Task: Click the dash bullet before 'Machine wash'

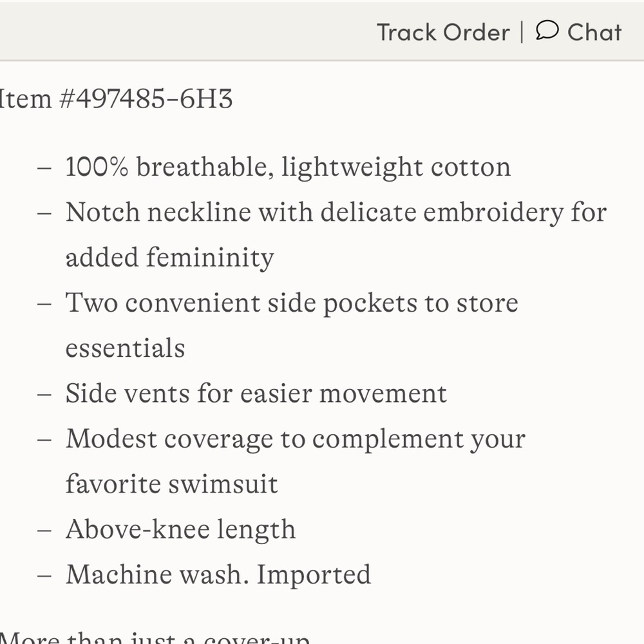Action: (x=44, y=575)
